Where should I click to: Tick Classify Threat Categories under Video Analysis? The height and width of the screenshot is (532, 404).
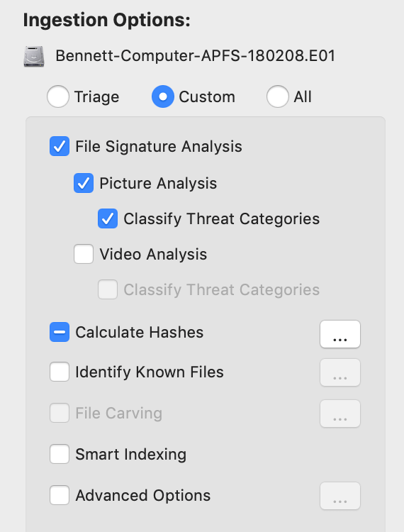(x=108, y=289)
